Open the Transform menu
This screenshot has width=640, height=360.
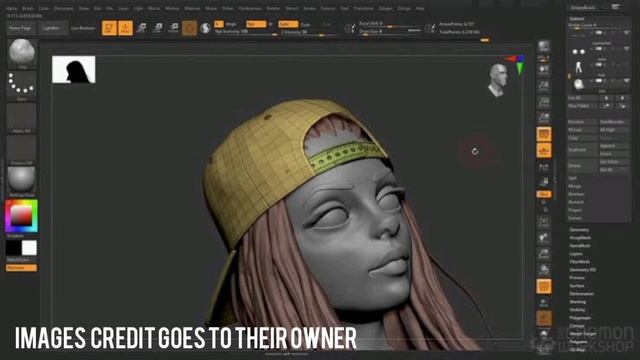[x=363, y=9]
